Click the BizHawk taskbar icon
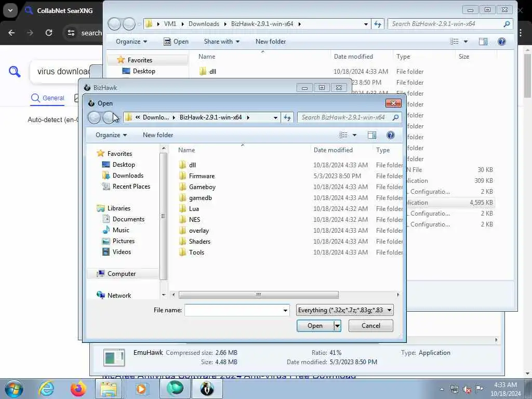 point(207,389)
